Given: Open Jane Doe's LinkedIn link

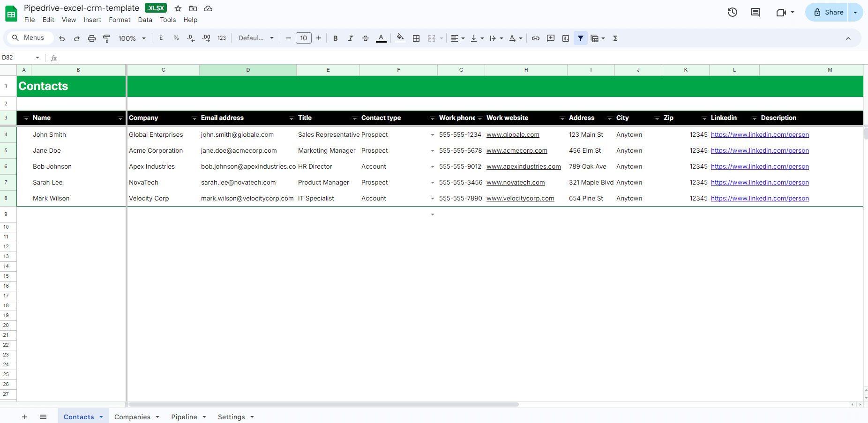Looking at the screenshot, I should click(x=760, y=150).
